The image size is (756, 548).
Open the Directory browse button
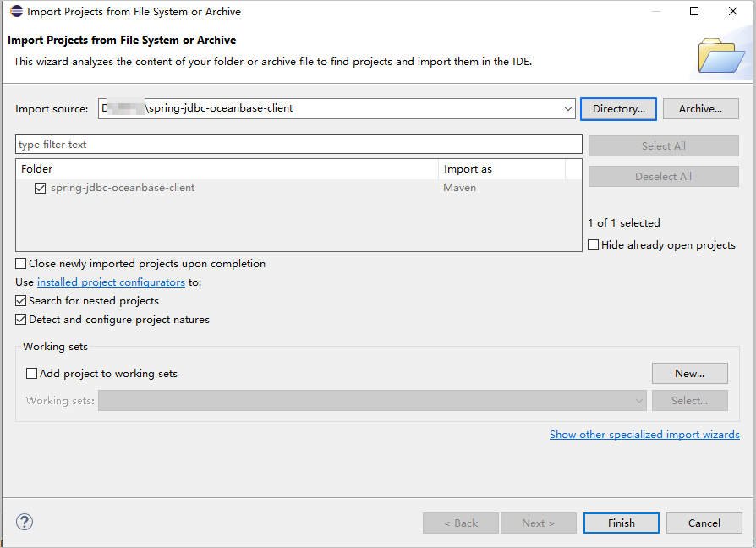(x=618, y=109)
